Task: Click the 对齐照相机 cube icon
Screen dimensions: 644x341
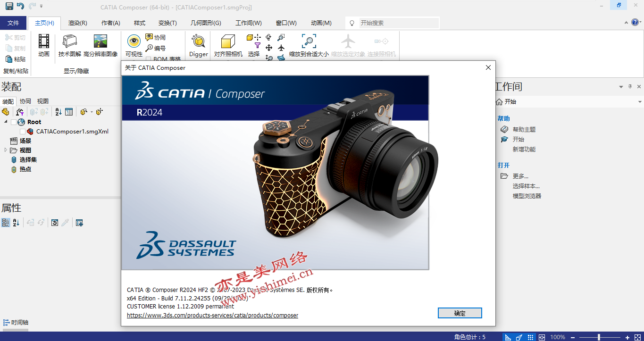Action: tap(228, 42)
